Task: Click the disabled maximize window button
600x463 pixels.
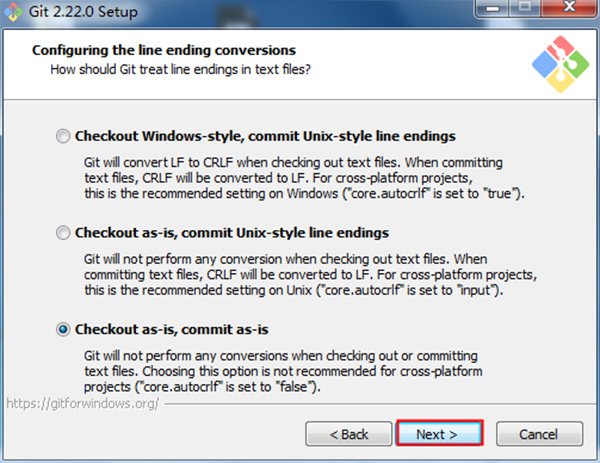Action: point(525,8)
